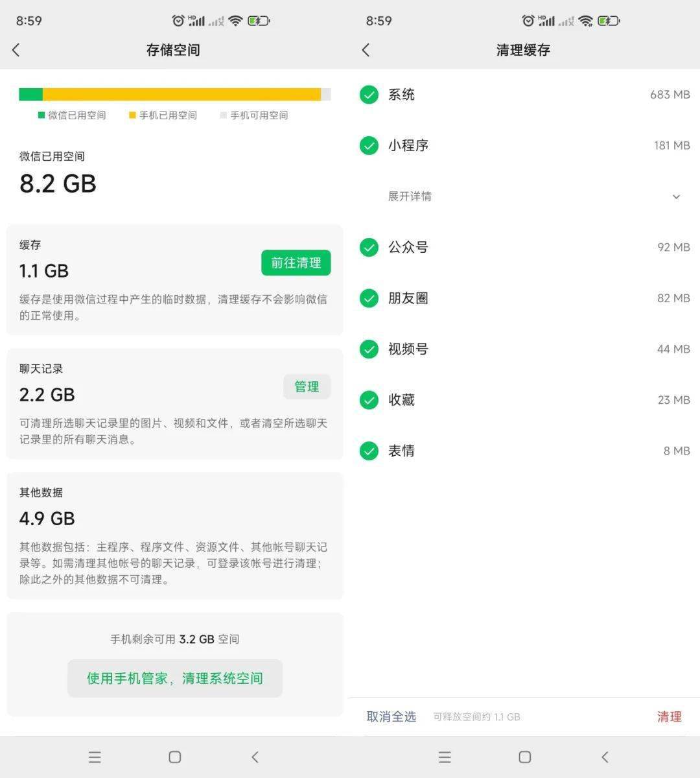Tap the 4.9 GB other data value
This screenshot has width=700, height=778.
(47, 519)
